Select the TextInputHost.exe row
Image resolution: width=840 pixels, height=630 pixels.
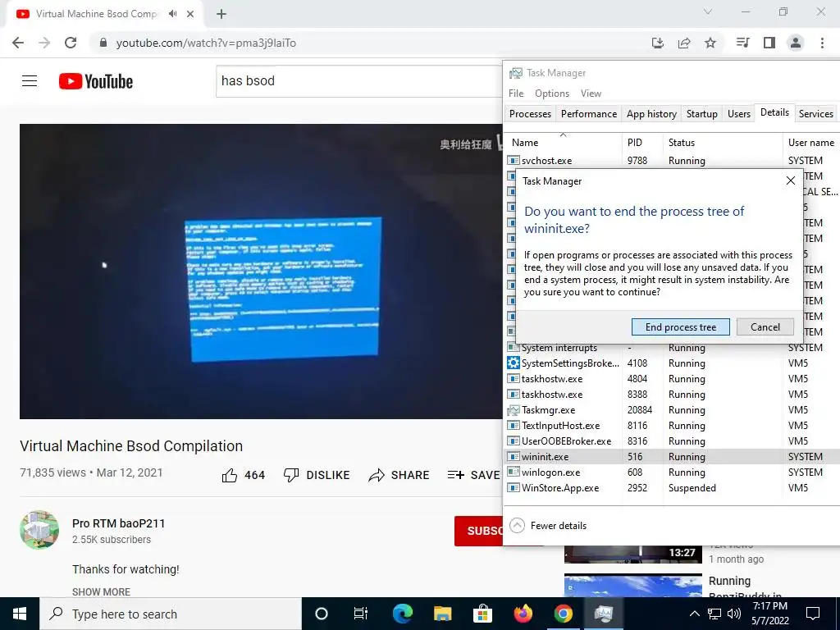tap(672, 426)
